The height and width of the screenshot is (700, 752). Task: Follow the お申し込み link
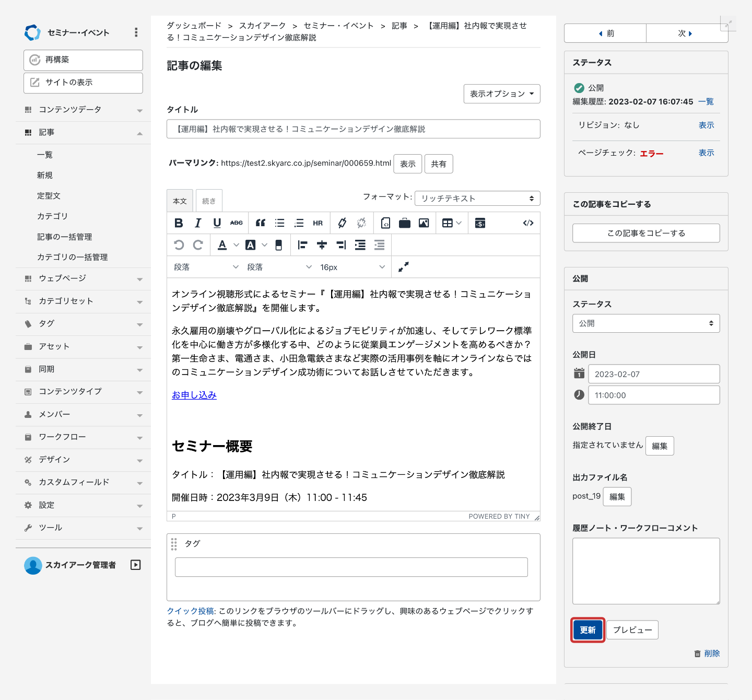click(194, 395)
